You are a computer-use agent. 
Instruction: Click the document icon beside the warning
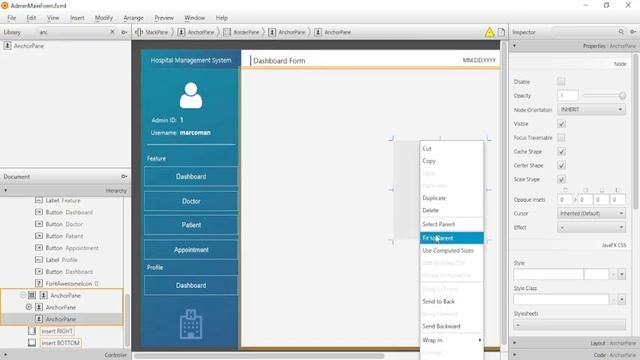[501, 32]
